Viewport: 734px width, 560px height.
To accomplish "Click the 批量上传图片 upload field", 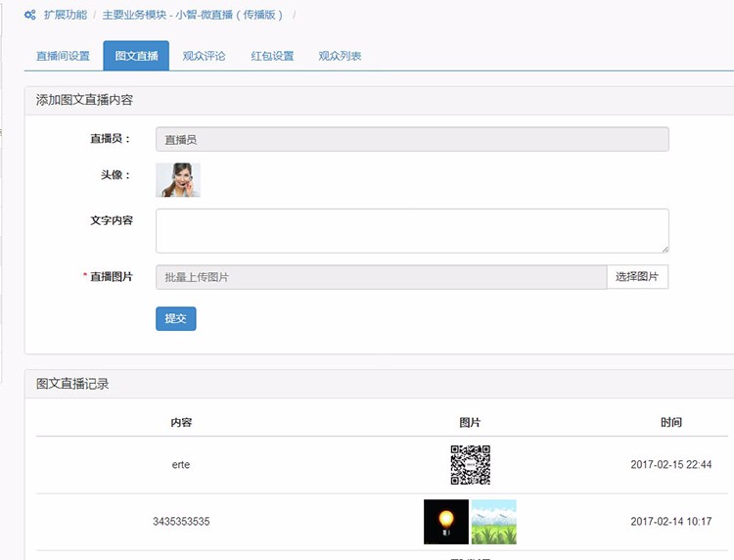I will pos(381,277).
